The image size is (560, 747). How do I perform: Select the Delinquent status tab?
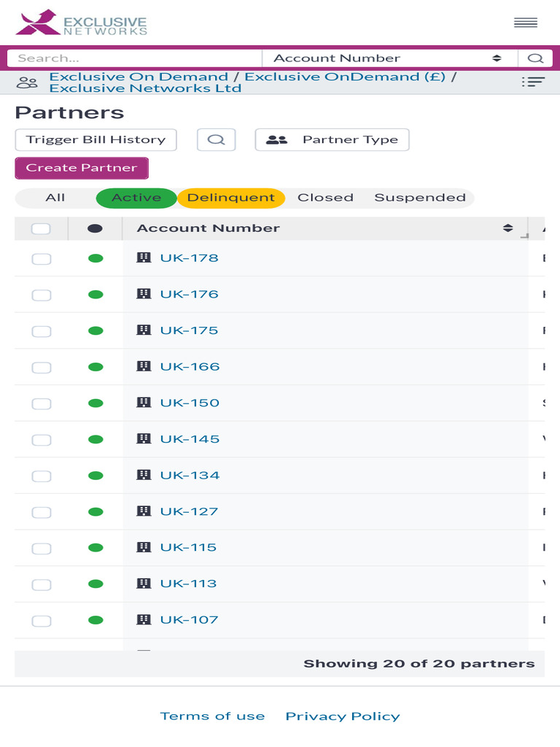click(x=231, y=198)
